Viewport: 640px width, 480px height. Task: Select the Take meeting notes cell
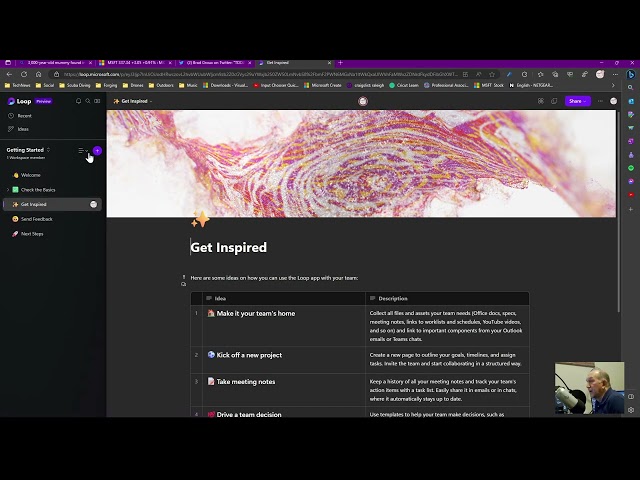pos(284,390)
